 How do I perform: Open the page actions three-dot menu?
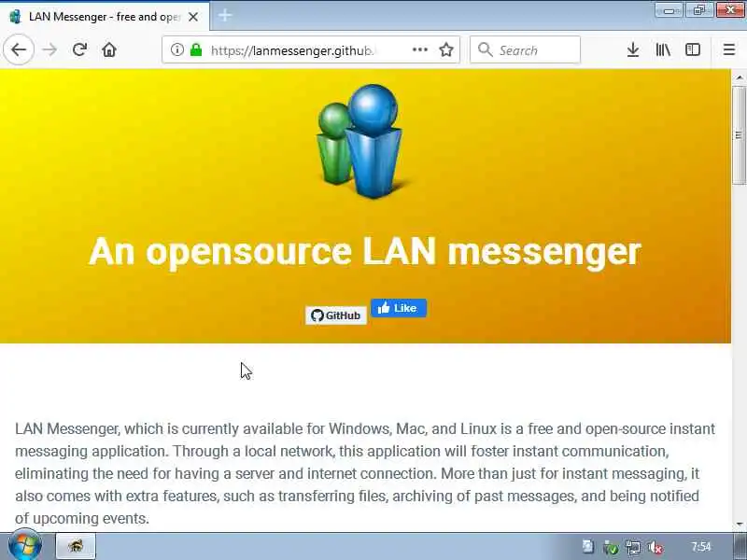coord(419,49)
